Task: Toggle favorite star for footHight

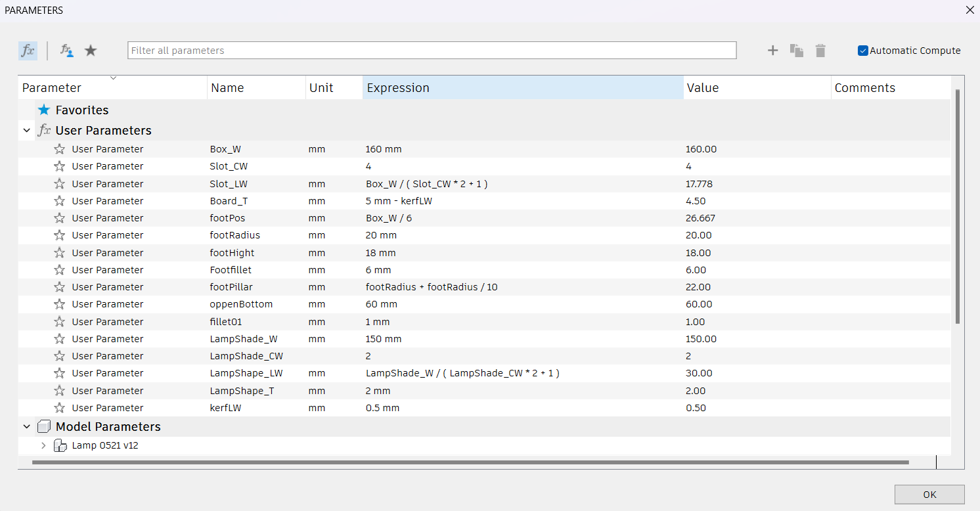Action: point(60,253)
